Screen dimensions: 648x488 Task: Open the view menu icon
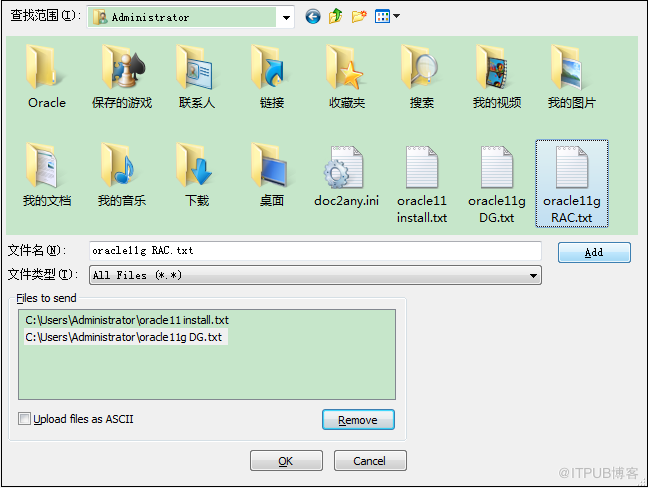pyautogui.click(x=382, y=17)
